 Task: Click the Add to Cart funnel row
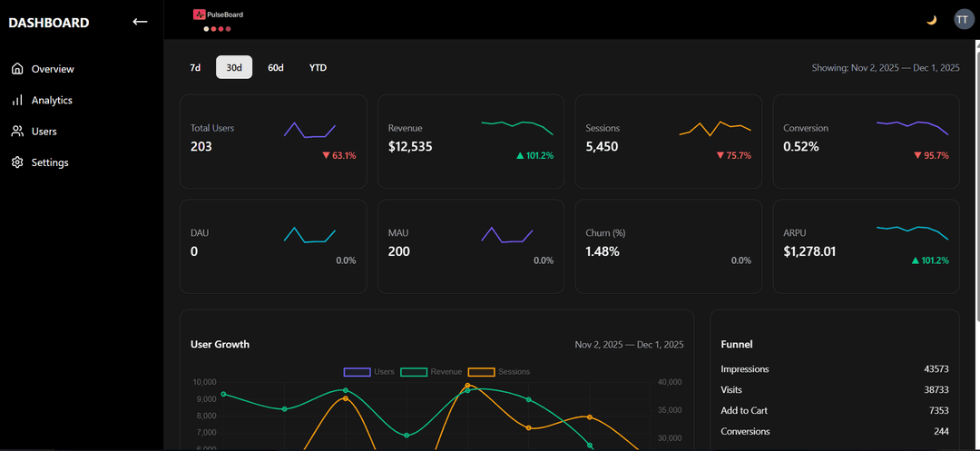[x=835, y=410]
